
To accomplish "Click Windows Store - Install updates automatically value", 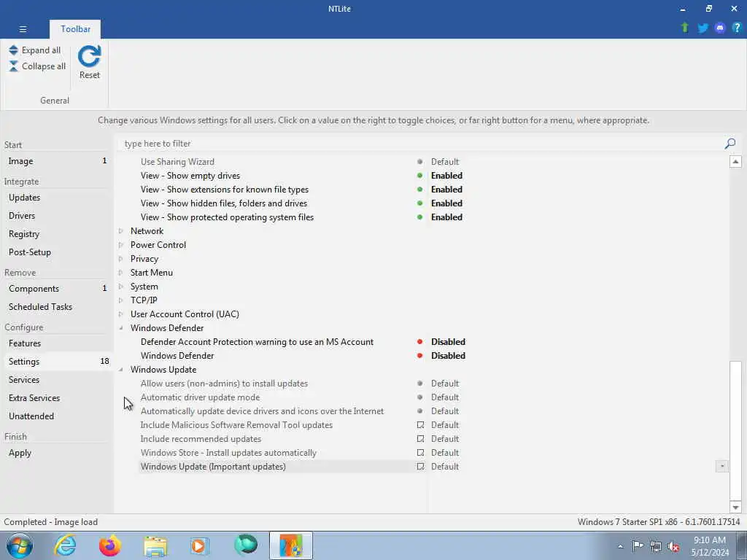I will 445,452.
